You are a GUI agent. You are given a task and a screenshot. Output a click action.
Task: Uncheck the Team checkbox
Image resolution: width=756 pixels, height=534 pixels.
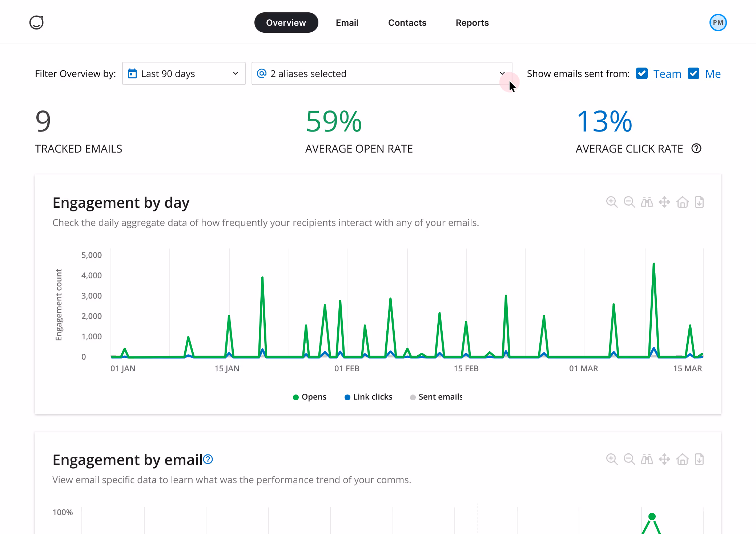[642, 73]
